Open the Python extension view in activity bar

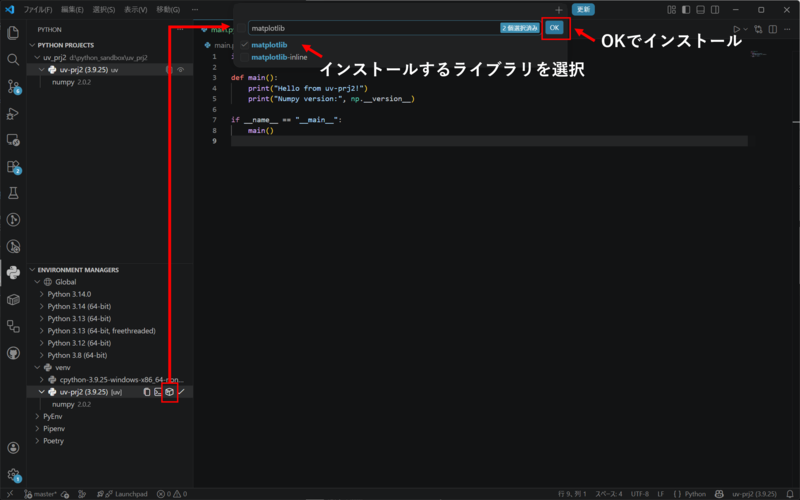(13, 272)
